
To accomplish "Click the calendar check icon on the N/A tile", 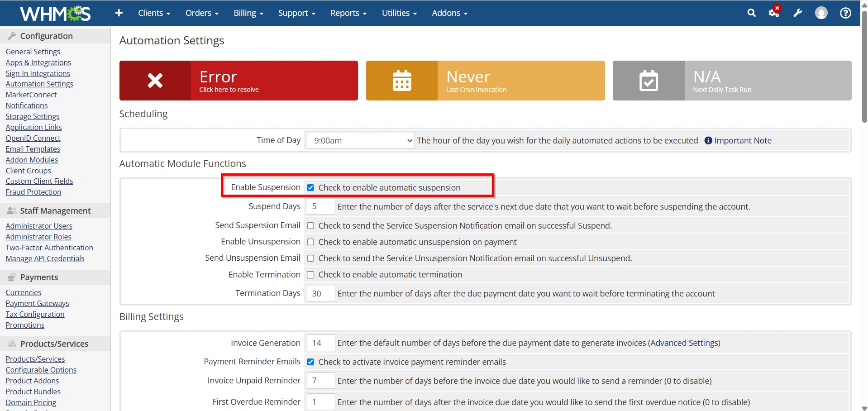I will click(649, 81).
